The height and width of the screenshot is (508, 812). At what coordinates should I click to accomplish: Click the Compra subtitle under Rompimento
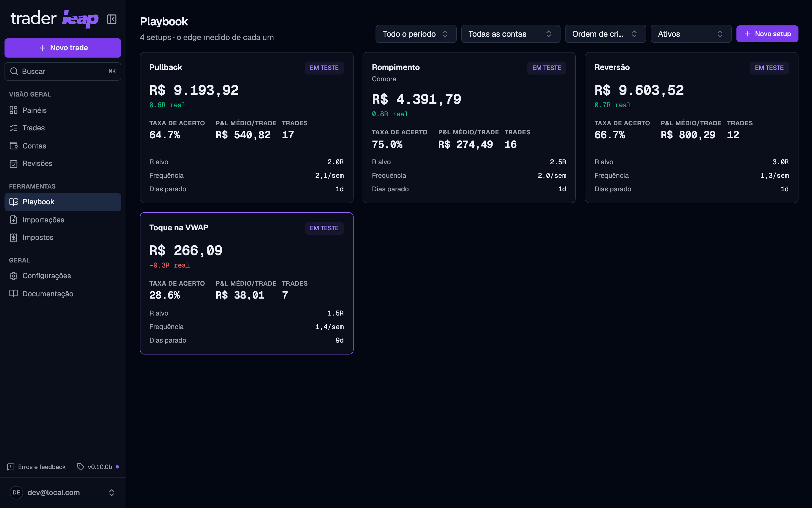coord(384,79)
